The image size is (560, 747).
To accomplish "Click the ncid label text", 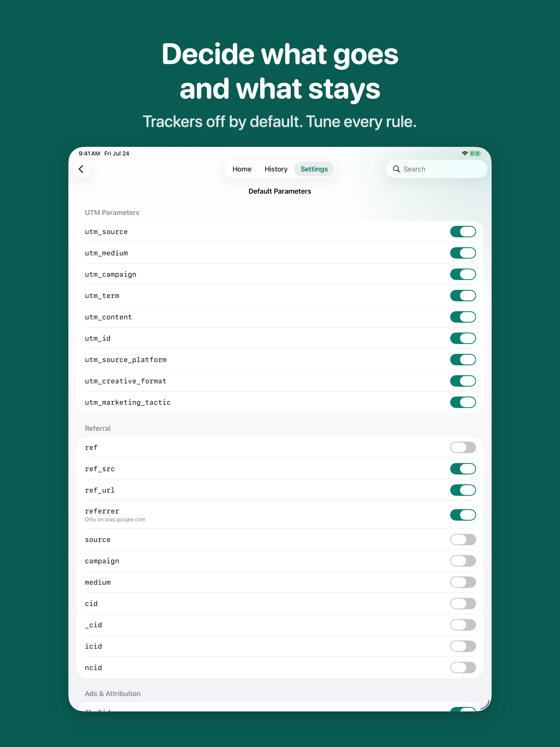I will 94,667.
